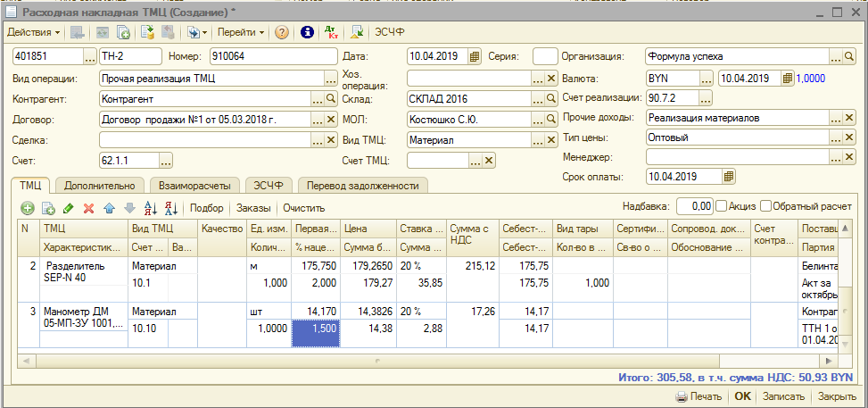The image size is (868, 408).
Task: Click the Подбор button
Action: point(207,208)
